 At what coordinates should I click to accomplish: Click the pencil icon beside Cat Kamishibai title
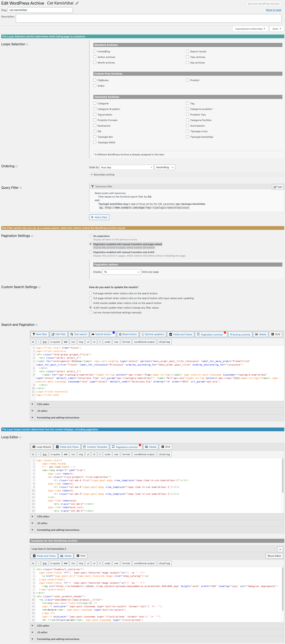pyautogui.click(x=77, y=3)
